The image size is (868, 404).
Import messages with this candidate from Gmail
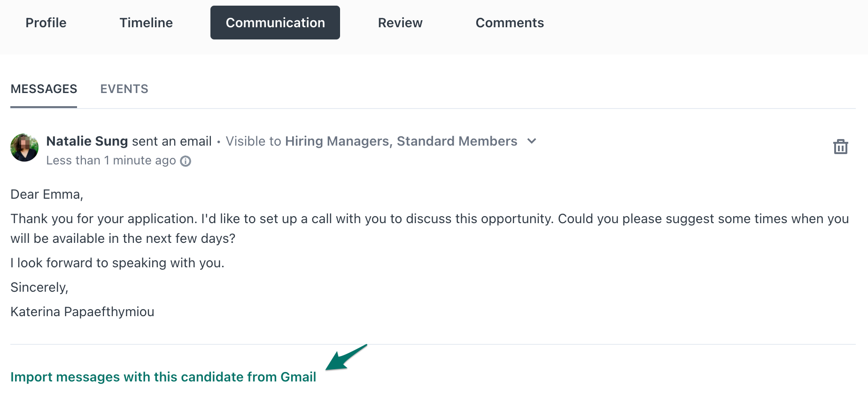[163, 377]
